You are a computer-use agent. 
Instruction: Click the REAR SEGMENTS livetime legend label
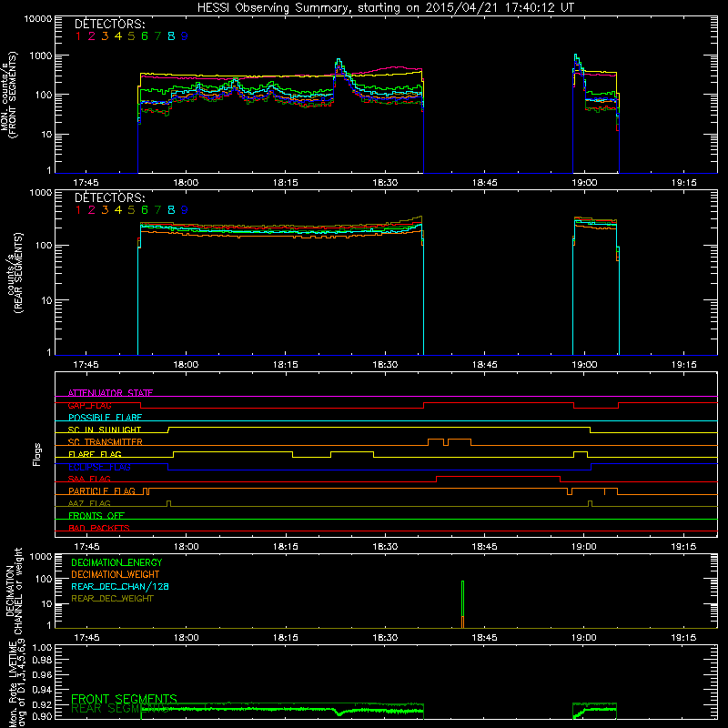coord(119,709)
